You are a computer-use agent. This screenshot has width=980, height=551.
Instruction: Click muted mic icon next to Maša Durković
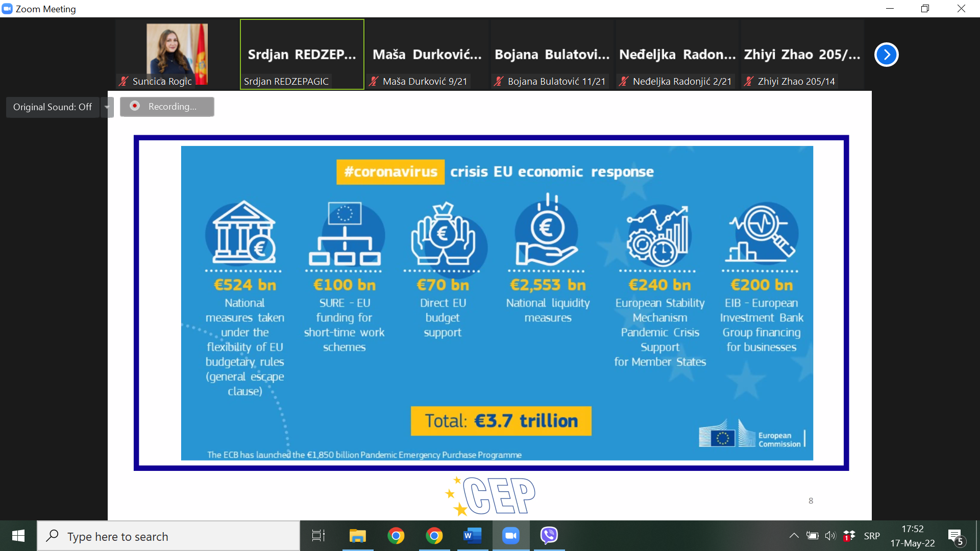(x=374, y=81)
